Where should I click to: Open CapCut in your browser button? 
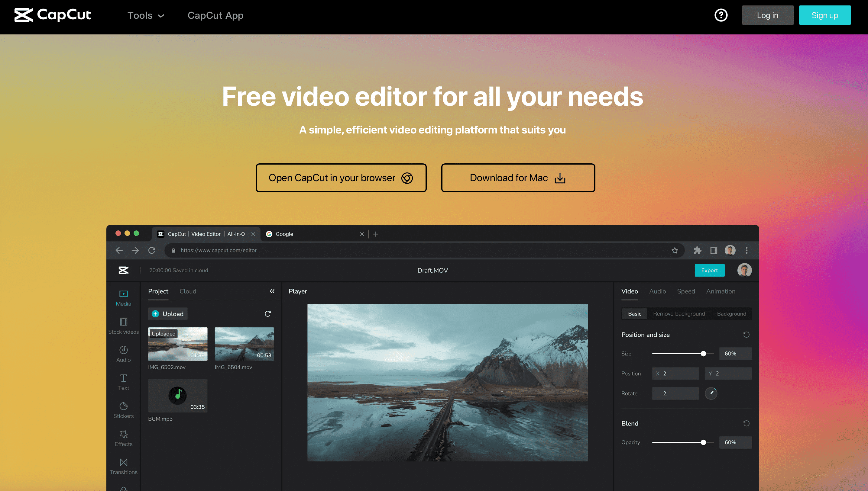click(x=341, y=178)
